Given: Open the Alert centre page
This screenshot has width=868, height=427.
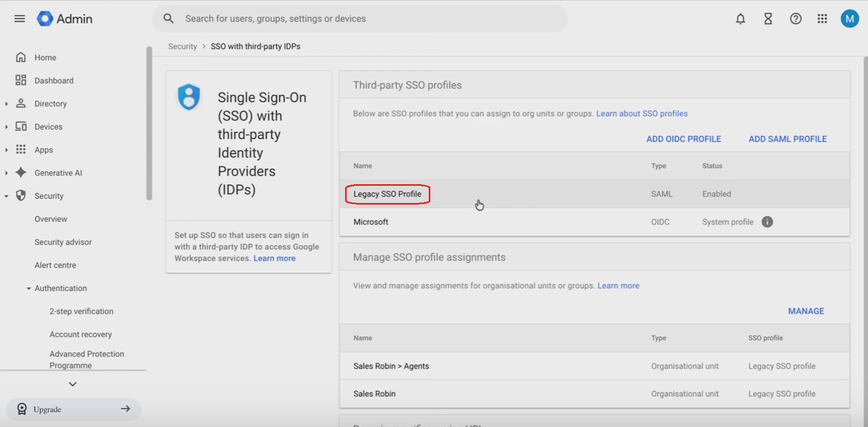Looking at the screenshot, I should [x=55, y=265].
